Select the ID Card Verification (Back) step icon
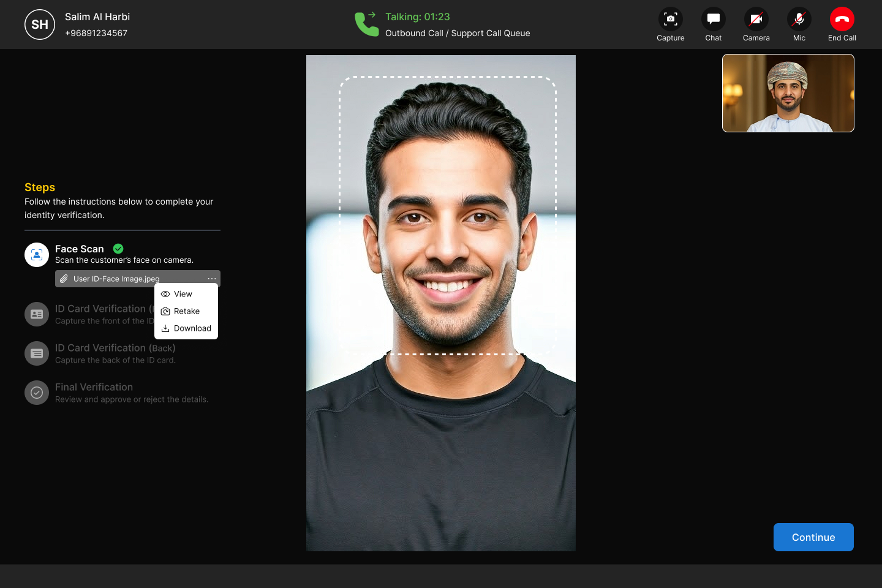Image resolution: width=882 pixels, height=588 pixels. [x=36, y=353]
